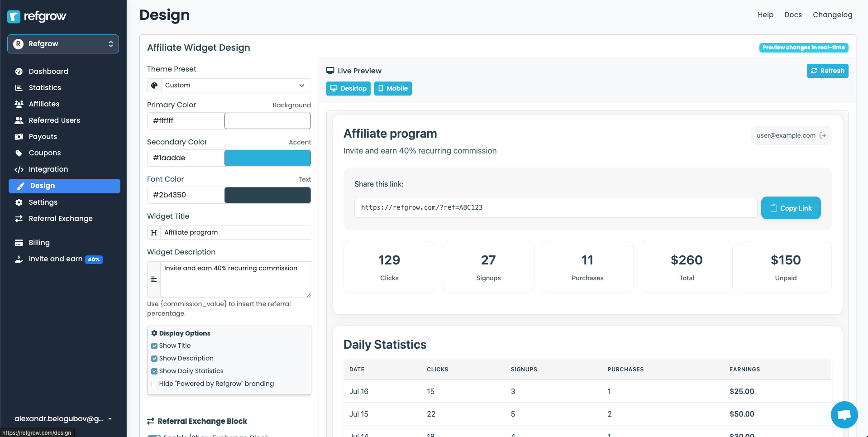Click the 'Preview changes in real-time' badge

click(804, 48)
